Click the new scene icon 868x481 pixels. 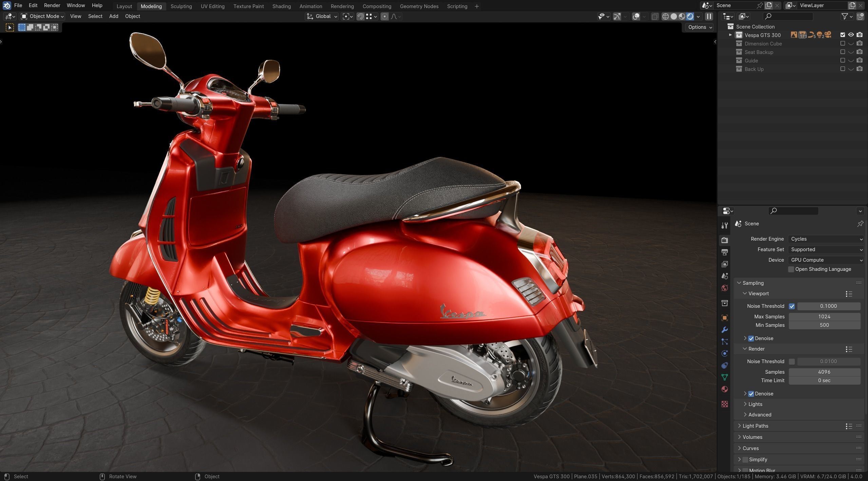click(x=769, y=5)
